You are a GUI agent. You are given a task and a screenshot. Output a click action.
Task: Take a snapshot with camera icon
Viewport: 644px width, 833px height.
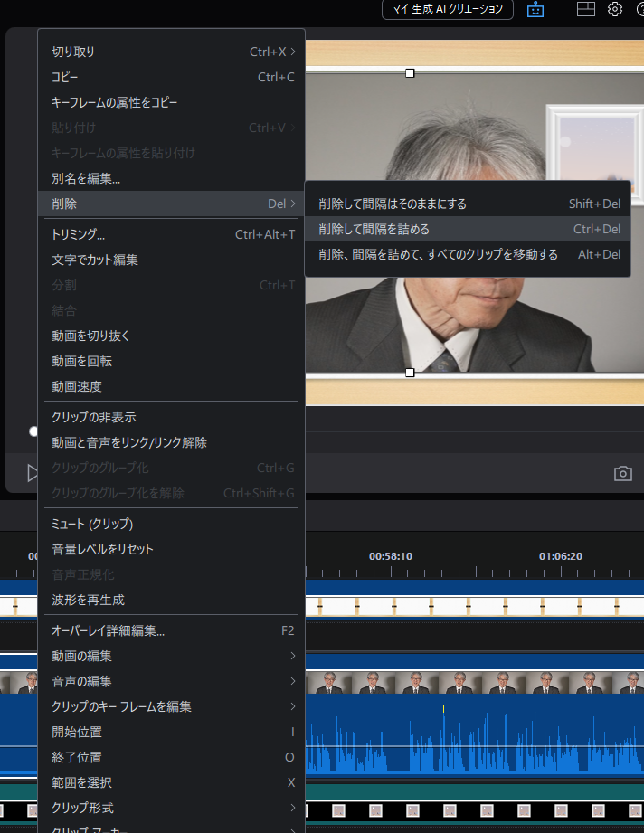622,474
